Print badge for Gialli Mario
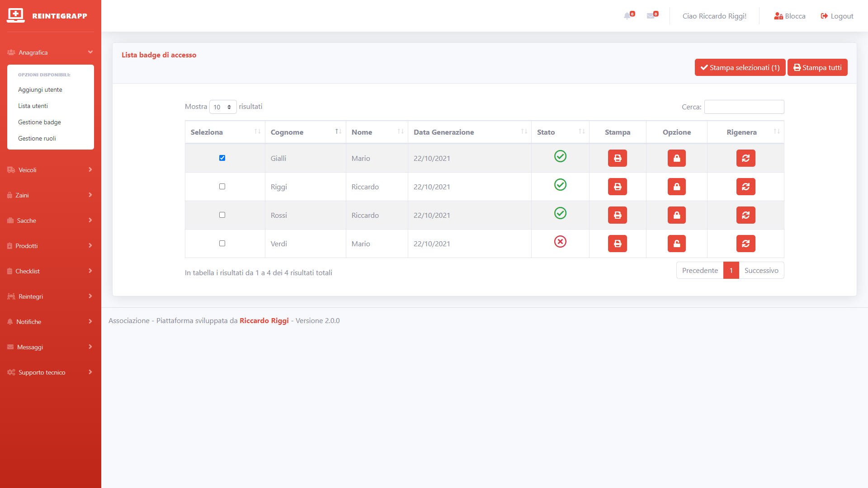The image size is (868, 488). [617, 158]
